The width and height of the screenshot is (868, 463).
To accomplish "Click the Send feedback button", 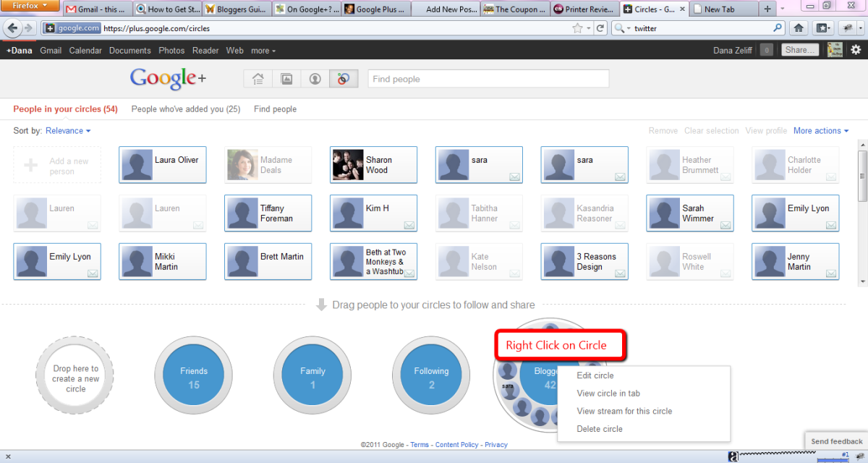I will pyautogui.click(x=837, y=441).
